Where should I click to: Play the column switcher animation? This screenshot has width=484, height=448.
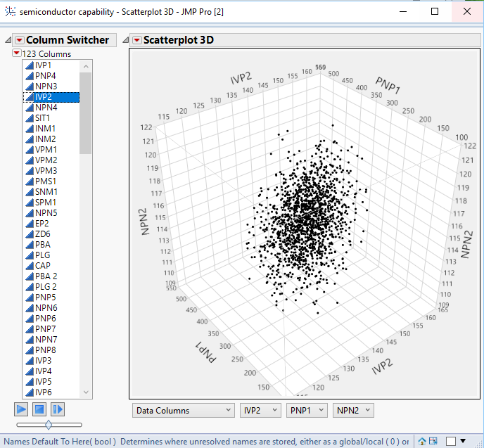coord(21,409)
